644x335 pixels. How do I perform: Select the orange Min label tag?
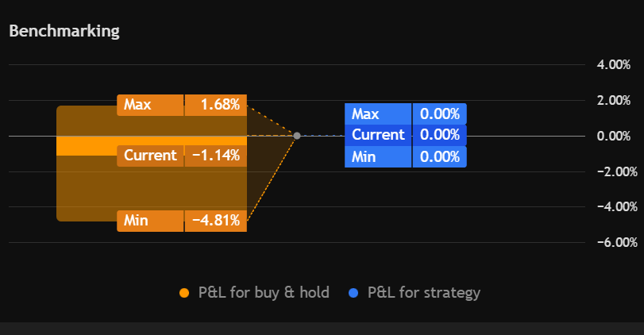pos(150,221)
